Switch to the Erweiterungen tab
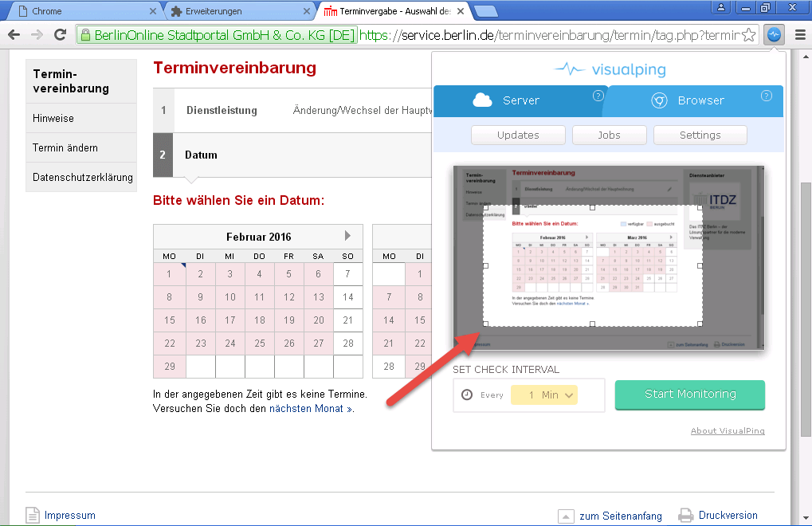Screen dimensions: 812x526 (x=238, y=11)
